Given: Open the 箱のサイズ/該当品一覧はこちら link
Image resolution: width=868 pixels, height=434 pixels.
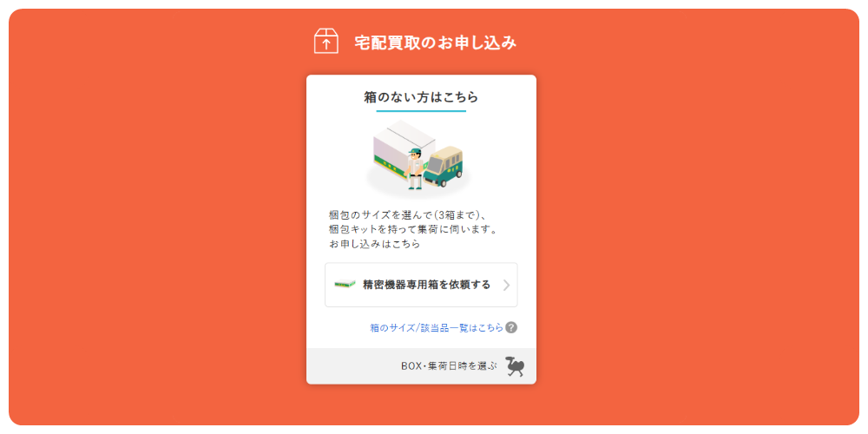Looking at the screenshot, I should coord(437,328).
